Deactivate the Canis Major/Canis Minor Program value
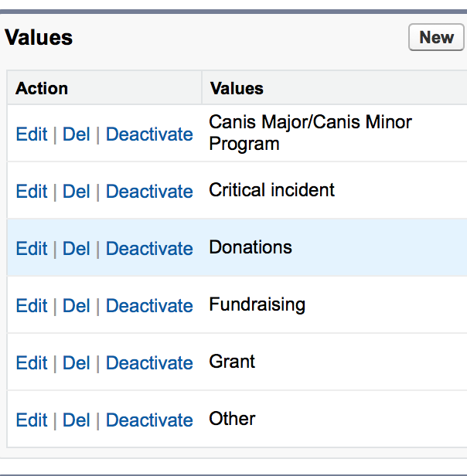The image size is (467, 476). pyautogui.click(x=149, y=134)
